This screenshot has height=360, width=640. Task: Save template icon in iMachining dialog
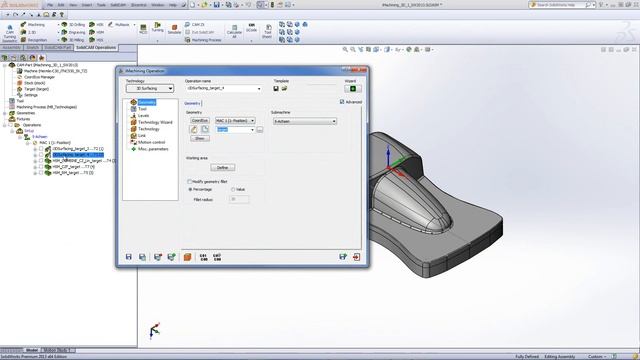(x=276, y=89)
